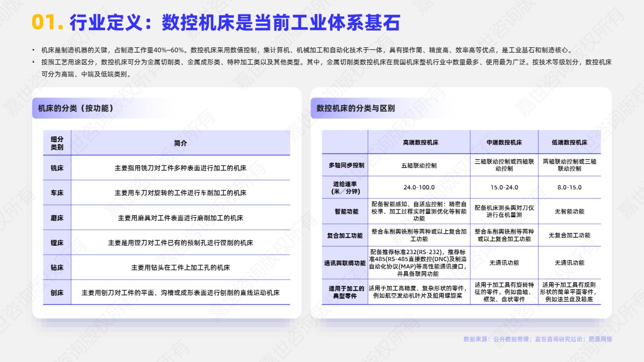Click the yellow 01. number

[x=47, y=23]
